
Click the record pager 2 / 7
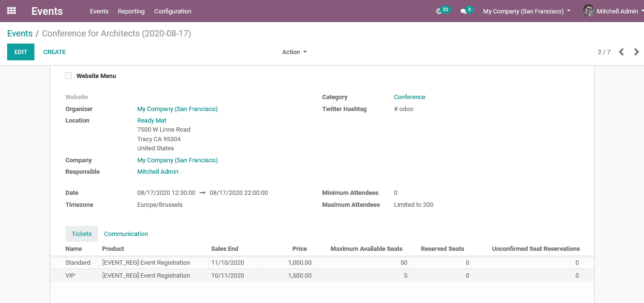tap(604, 52)
